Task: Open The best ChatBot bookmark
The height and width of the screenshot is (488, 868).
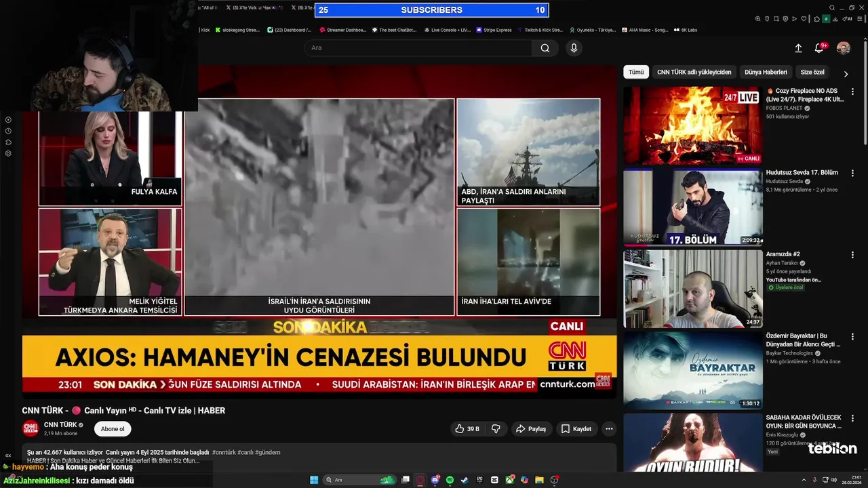Action: tap(395, 30)
